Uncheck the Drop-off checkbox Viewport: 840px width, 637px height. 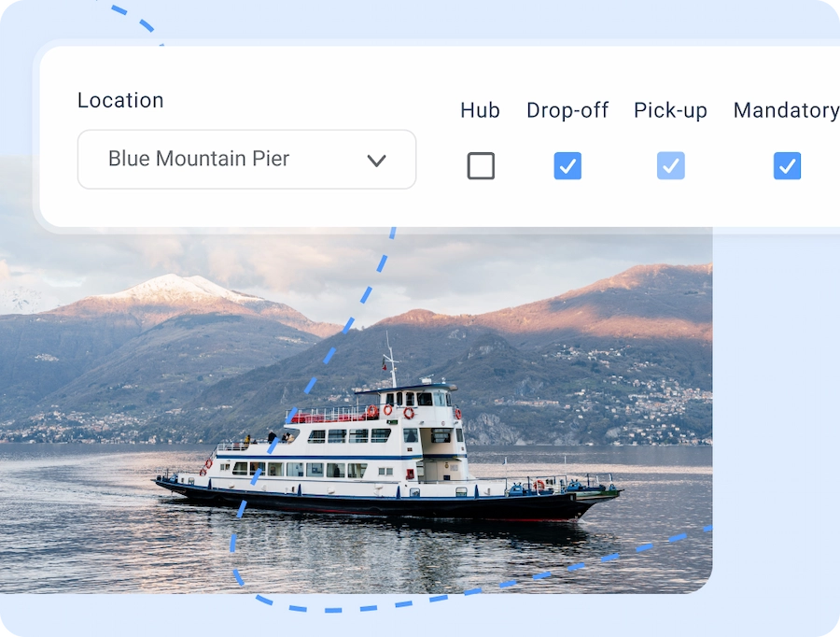tap(567, 165)
